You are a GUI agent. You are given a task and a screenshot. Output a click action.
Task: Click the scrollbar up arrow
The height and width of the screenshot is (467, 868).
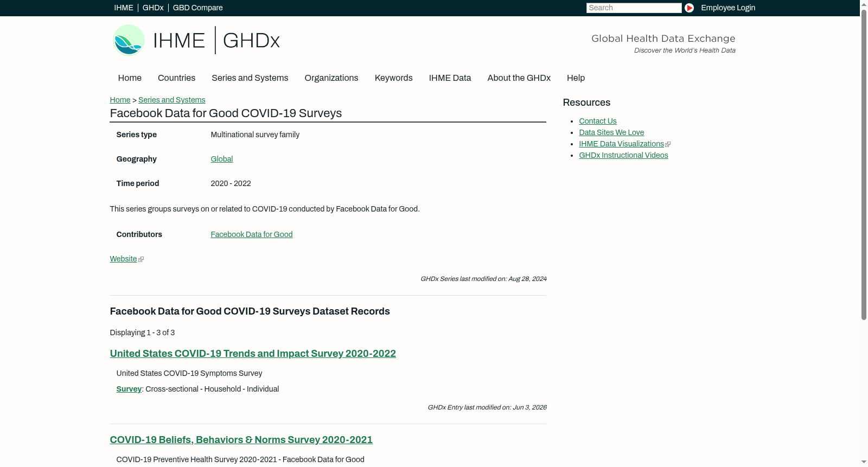864,4
